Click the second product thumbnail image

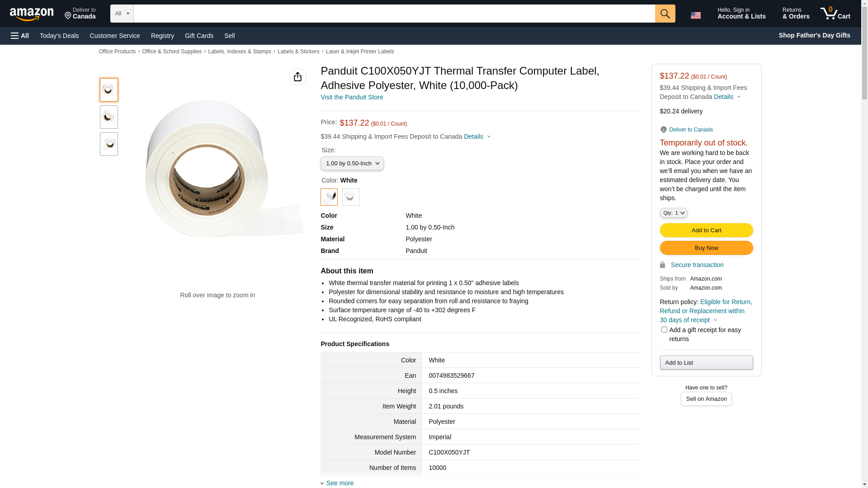coord(109,117)
